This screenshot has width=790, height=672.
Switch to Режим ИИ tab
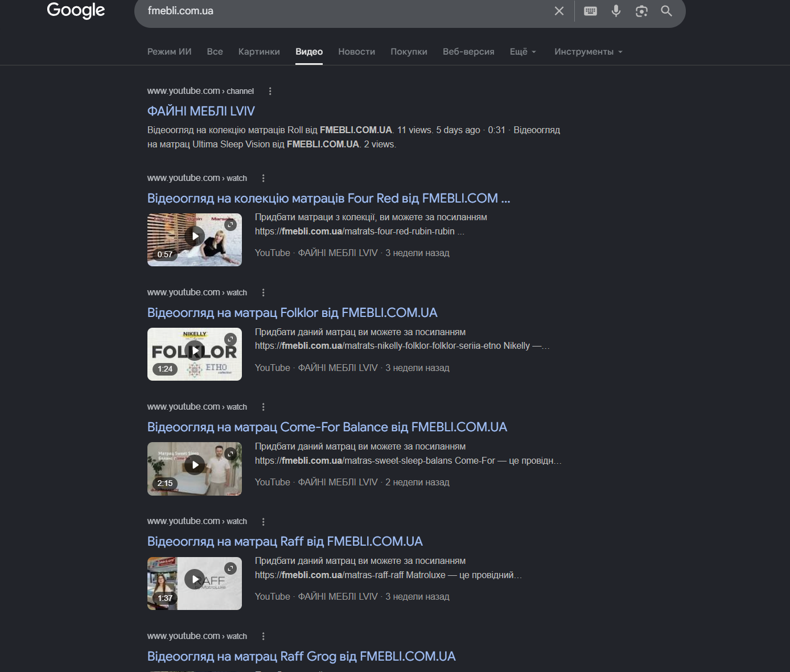pos(170,52)
